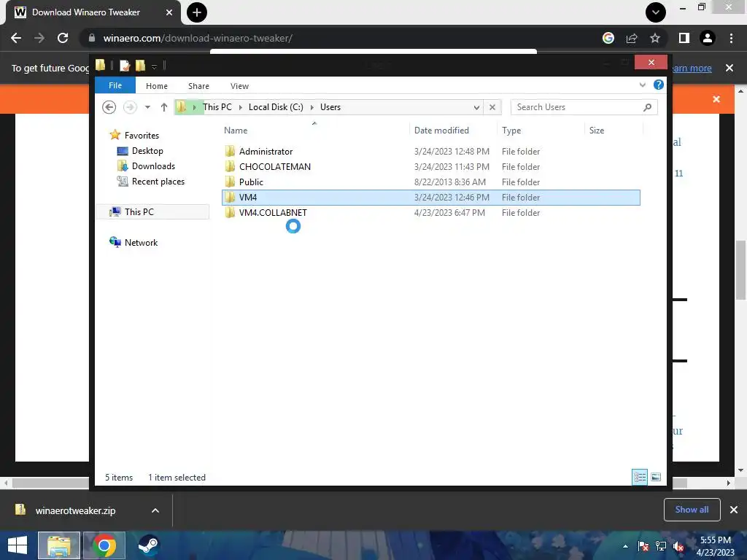747x560 pixels.
Task: Click the Explorer back arrow
Action: point(109,107)
